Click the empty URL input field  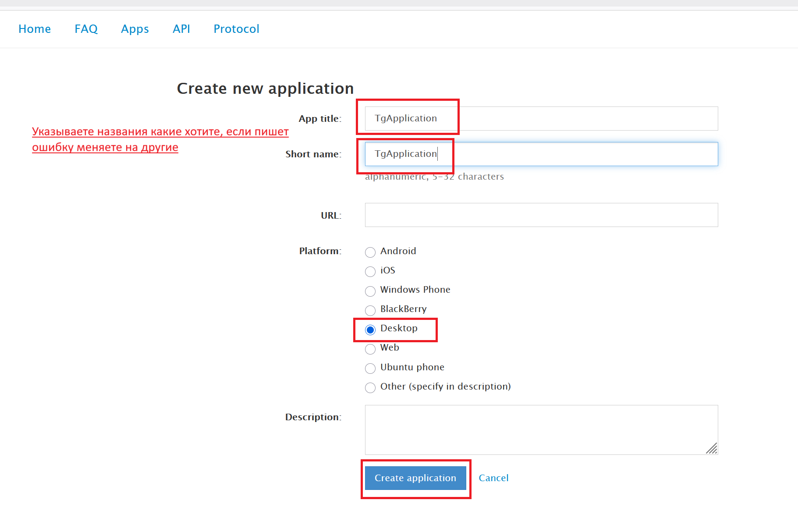point(541,215)
